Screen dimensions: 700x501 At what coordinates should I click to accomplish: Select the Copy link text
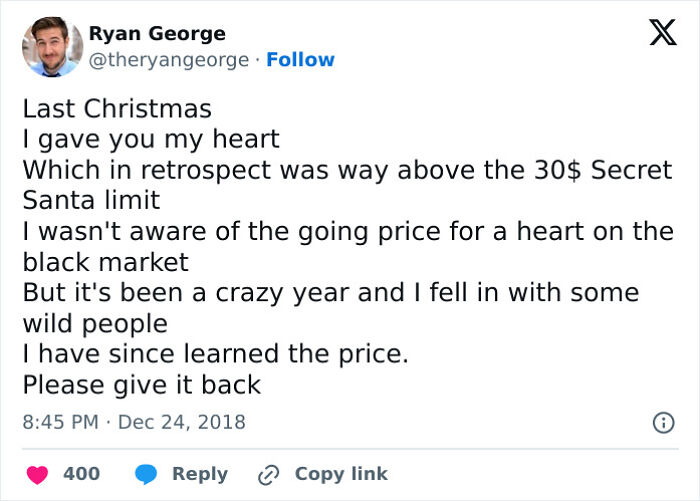point(341,474)
